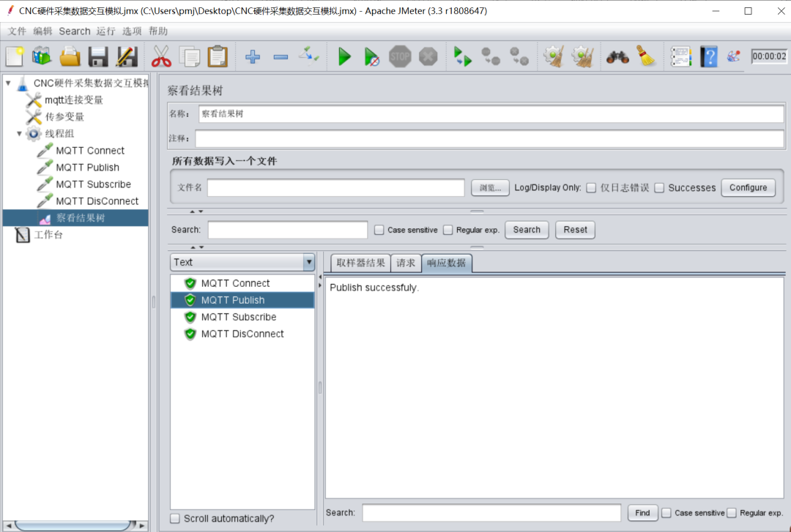Open the 选项 menu
This screenshot has width=791, height=532.
tap(132, 31)
